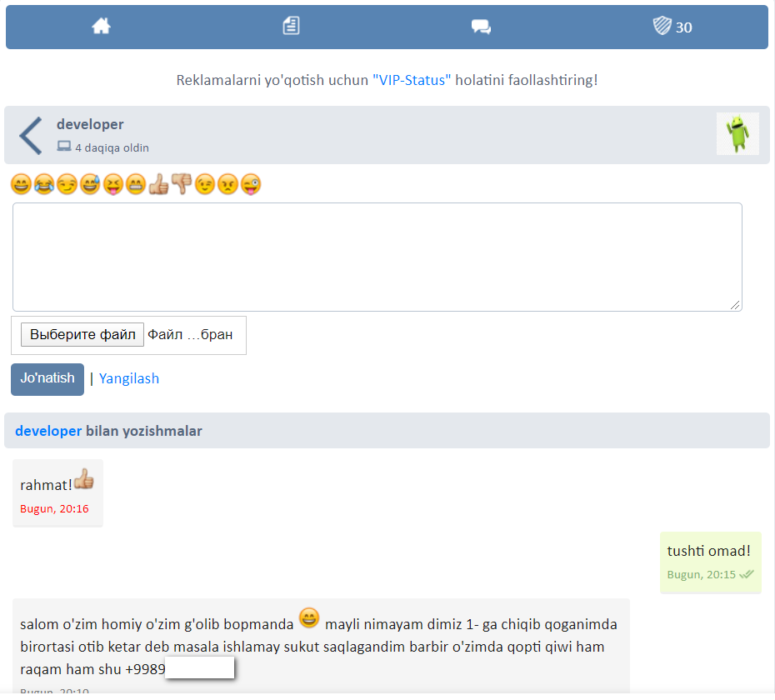The width and height of the screenshot is (775, 700).
Task: Click inside the message text area
Action: [377, 257]
